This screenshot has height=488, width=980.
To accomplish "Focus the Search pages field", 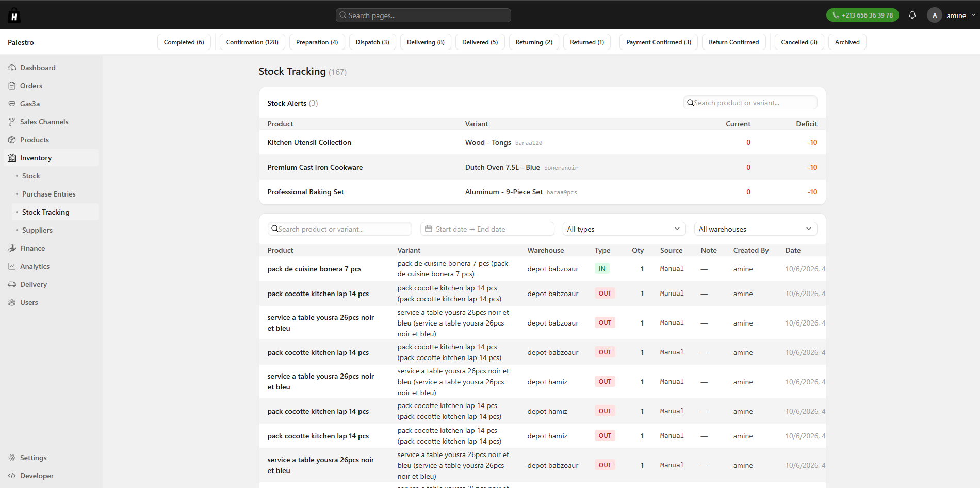I will (x=423, y=15).
